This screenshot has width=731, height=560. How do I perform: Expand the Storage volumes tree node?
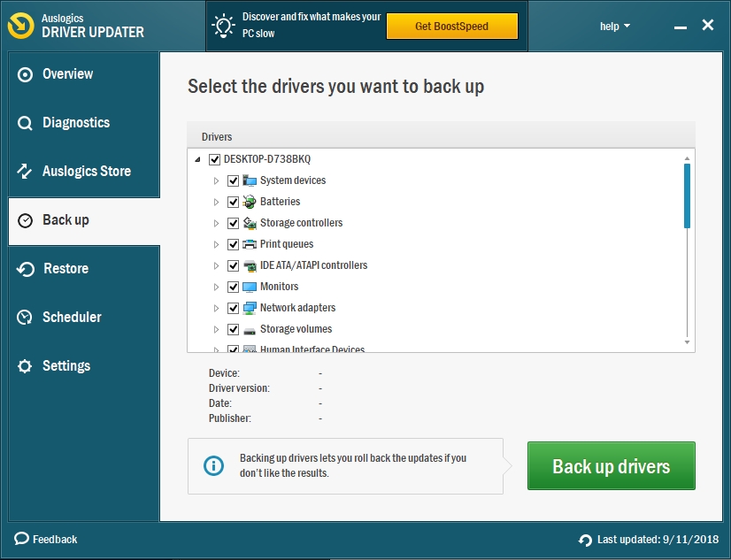point(216,329)
